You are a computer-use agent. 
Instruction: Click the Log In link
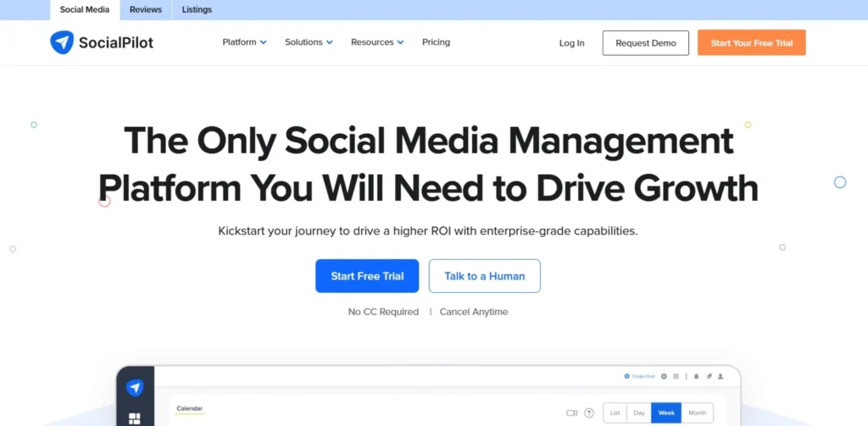click(x=571, y=42)
